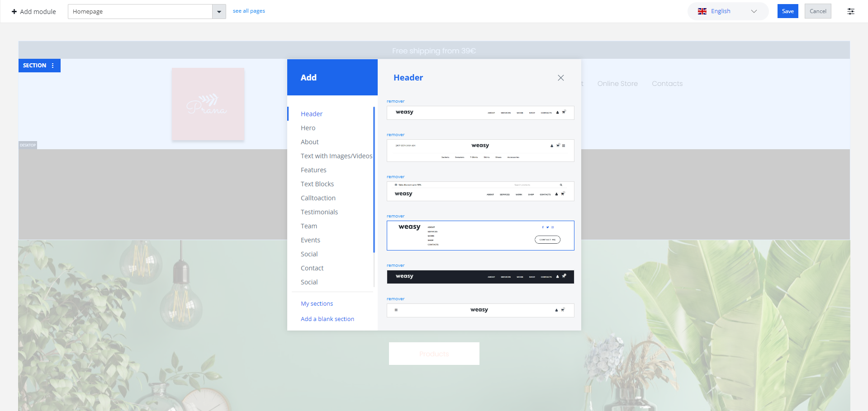Pick the header template with phone number
Image resolution: width=868 pixels, height=411 pixels.
tap(480, 151)
